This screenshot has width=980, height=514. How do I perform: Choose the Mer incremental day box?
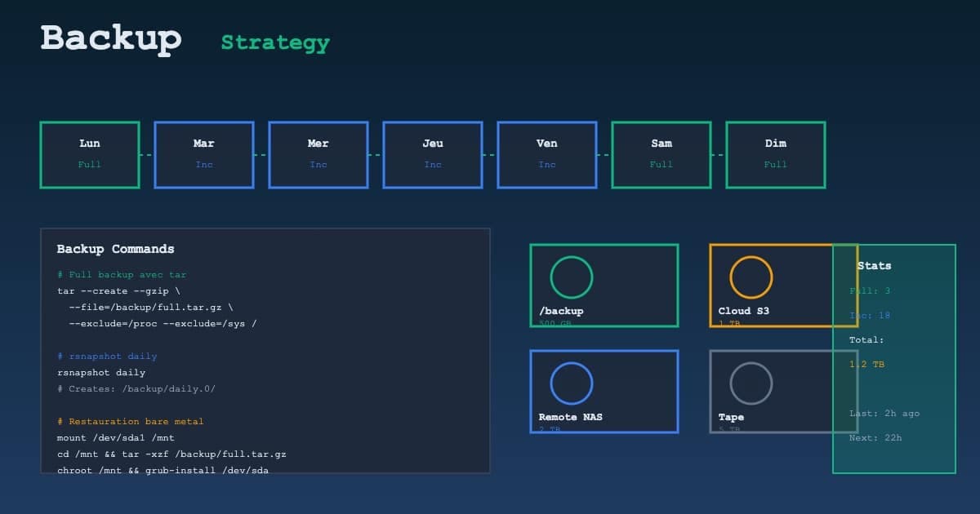pyautogui.click(x=318, y=155)
